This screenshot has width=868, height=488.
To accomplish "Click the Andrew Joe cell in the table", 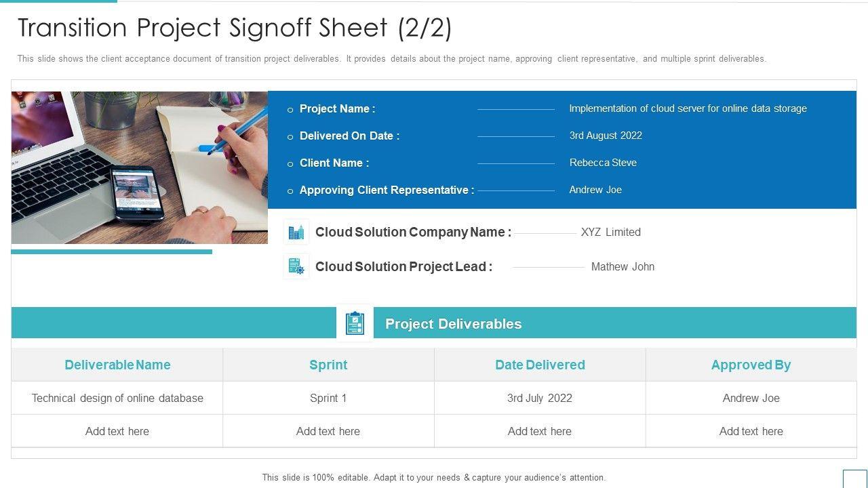I will click(x=751, y=398).
